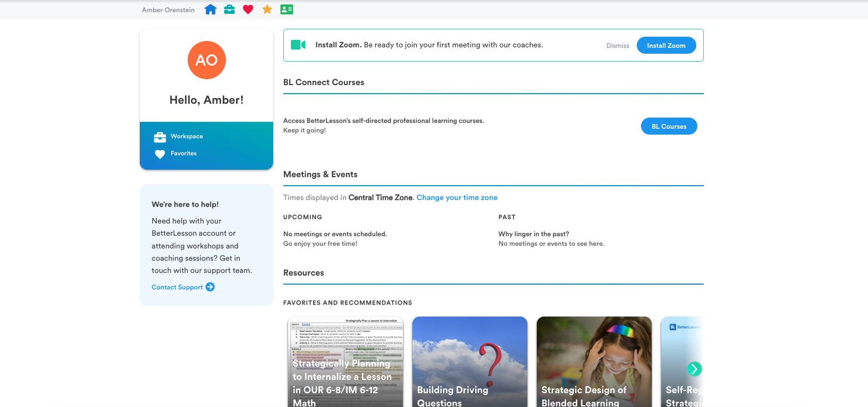Open the briefcase workspace icon in top bar

(230, 10)
